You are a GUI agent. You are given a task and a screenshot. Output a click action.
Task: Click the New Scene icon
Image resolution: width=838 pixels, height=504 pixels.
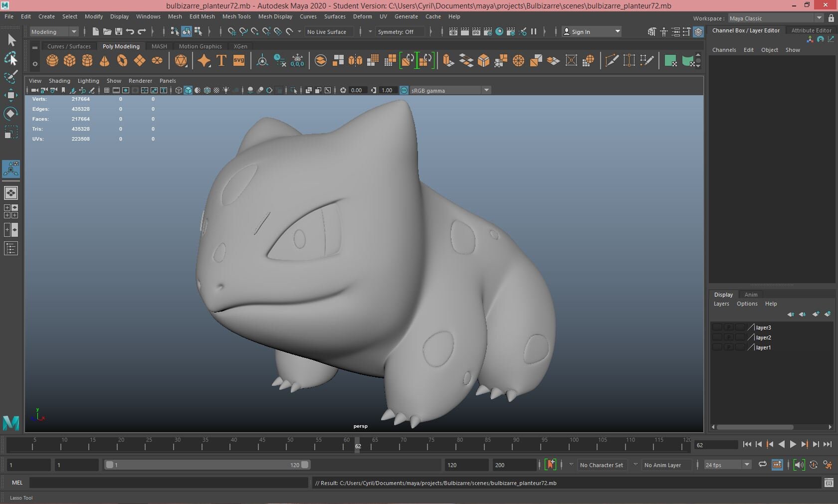[x=96, y=31]
